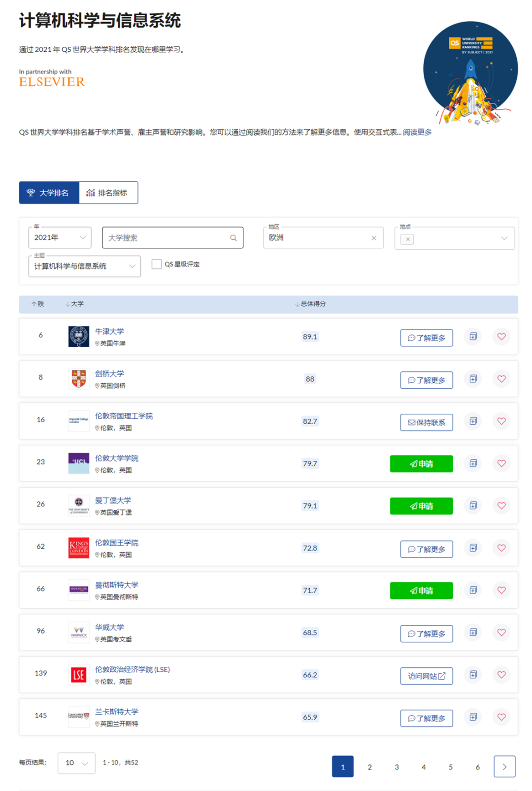Click 访问网站 for LSE
532x791 pixels.
(427, 676)
